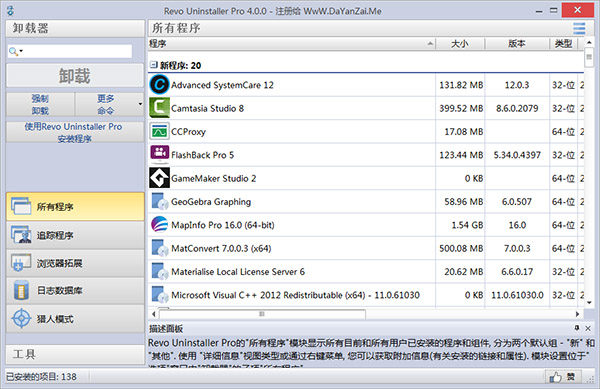Click the Materialise Local License Server icon
This screenshot has width=600, height=389.
160,272
